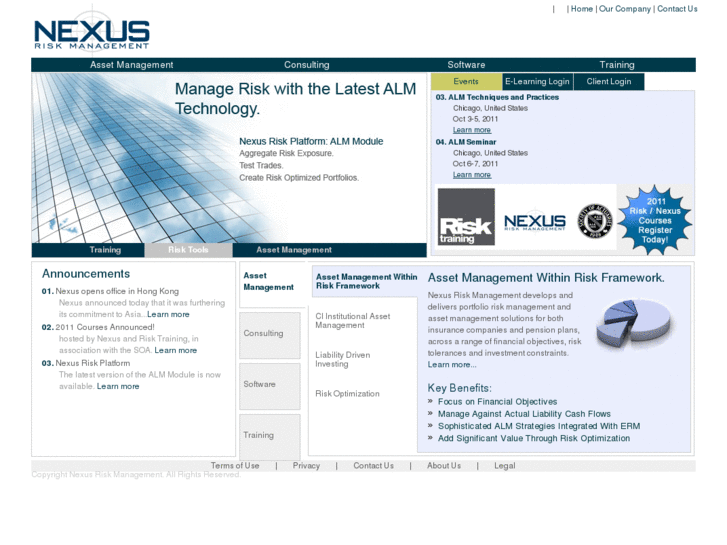The height and width of the screenshot is (545, 727).
Task: Click the Nexus Risk Management header logo
Action: 92,35
